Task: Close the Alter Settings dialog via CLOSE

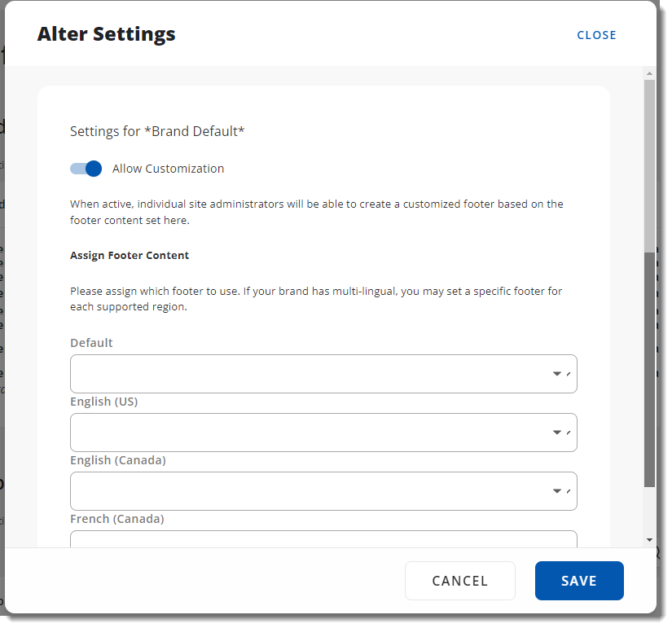Action: (x=596, y=35)
